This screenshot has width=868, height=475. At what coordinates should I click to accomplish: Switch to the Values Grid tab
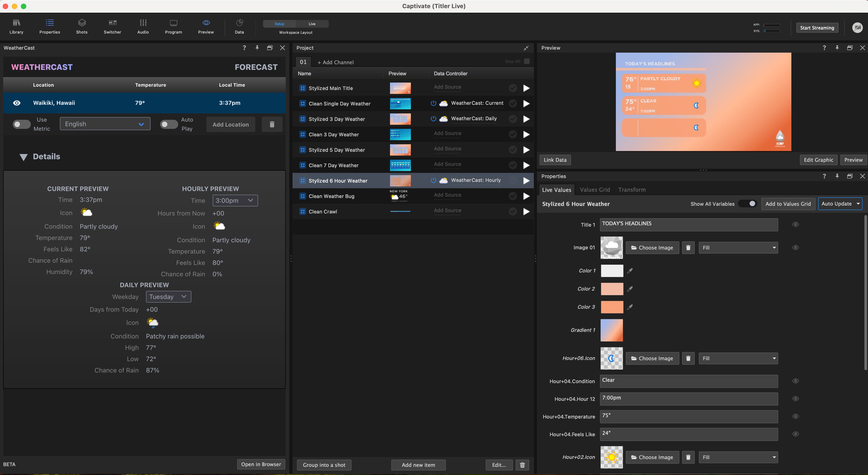(595, 190)
